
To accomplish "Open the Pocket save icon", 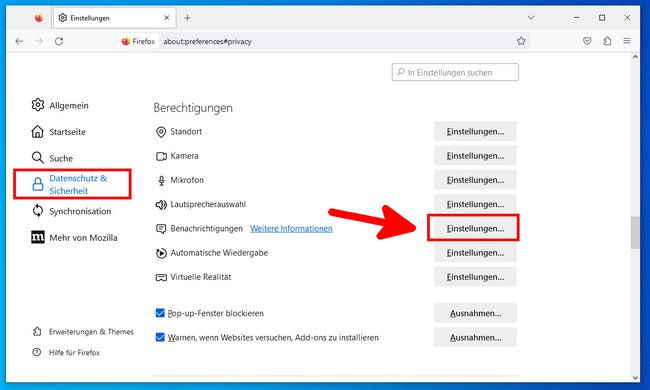I will 587,41.
